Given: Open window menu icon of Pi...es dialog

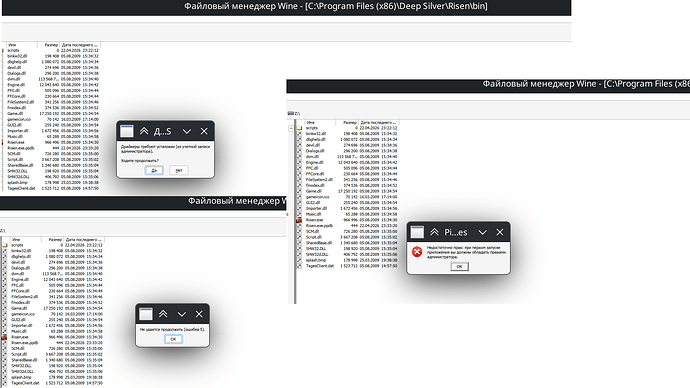Looking at the screenshot, I should [417, 232].
